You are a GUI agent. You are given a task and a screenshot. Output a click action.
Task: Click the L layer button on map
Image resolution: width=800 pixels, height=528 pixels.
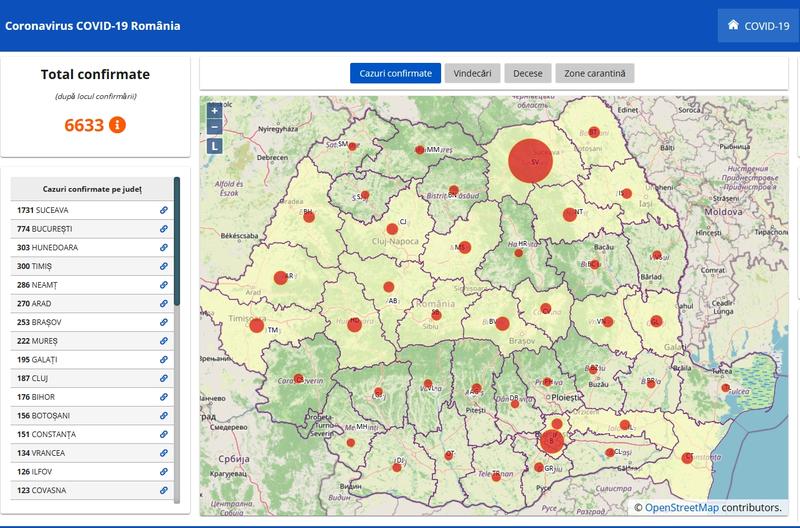(214, 146)
